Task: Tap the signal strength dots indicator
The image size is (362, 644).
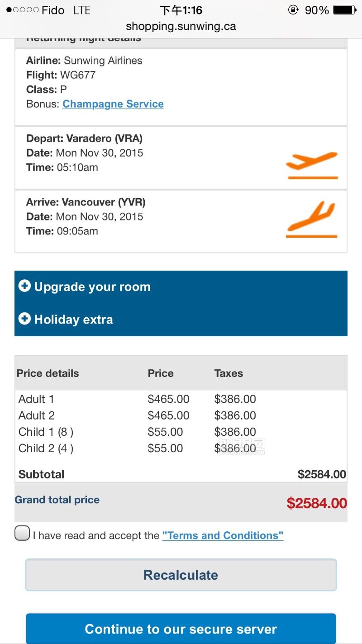Action: pos(22,10)
